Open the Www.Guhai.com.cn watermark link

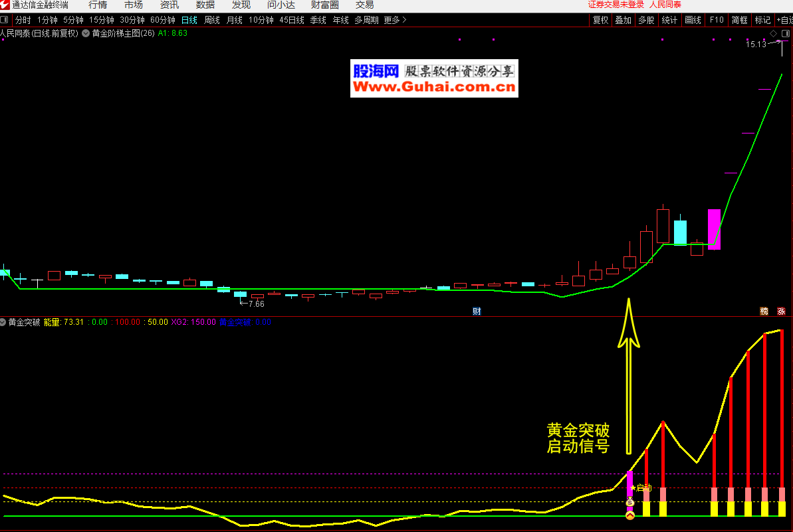[434, 87]
